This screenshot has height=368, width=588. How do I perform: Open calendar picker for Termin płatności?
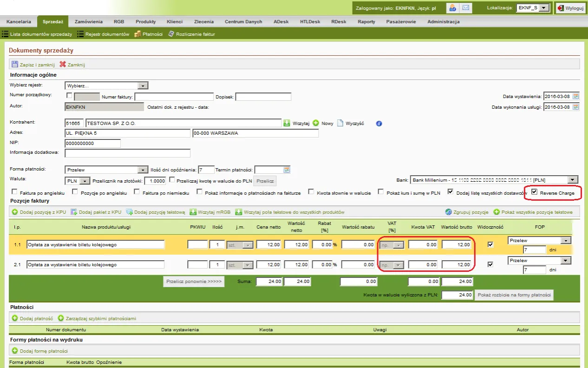287,170
